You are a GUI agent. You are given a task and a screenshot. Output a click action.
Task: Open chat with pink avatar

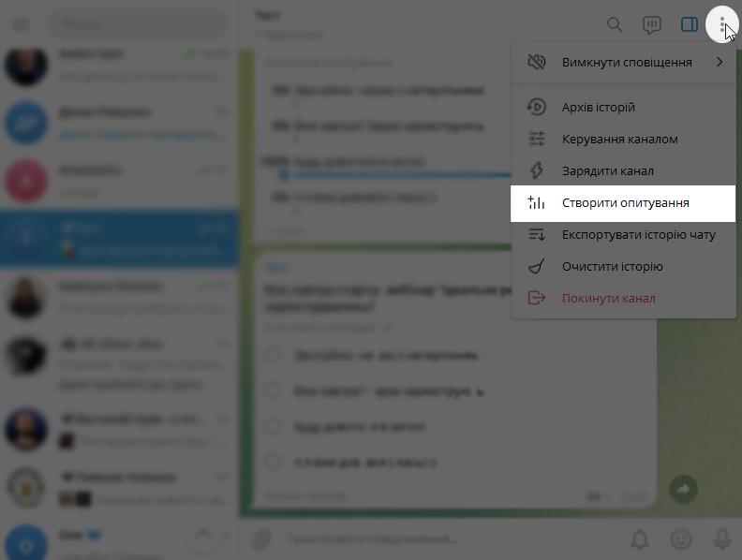pyautogui.click(x=119, y=181)
